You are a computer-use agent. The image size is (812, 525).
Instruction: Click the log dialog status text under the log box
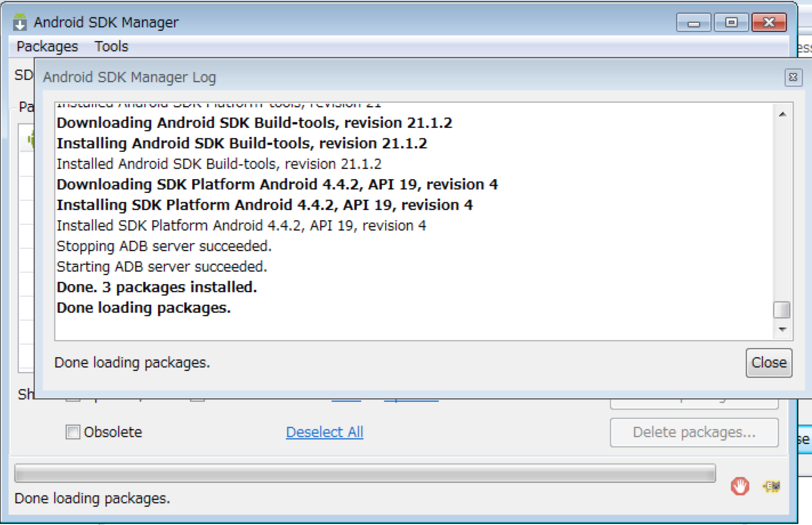(x=132, y=363)
